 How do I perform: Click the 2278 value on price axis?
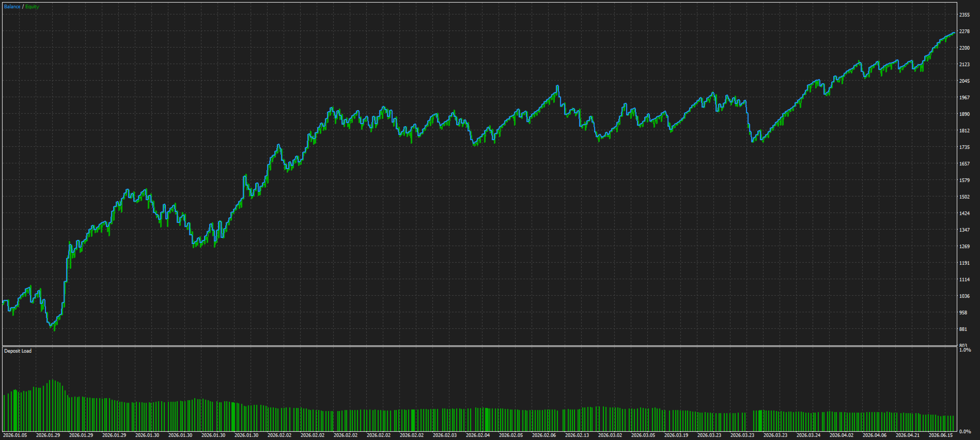[x=964, y=32]
